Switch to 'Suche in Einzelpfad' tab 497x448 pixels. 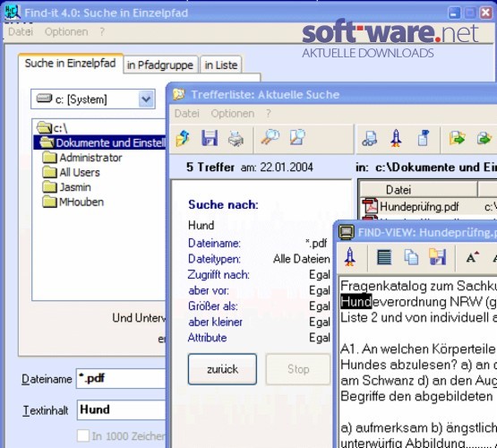point(71,63)
